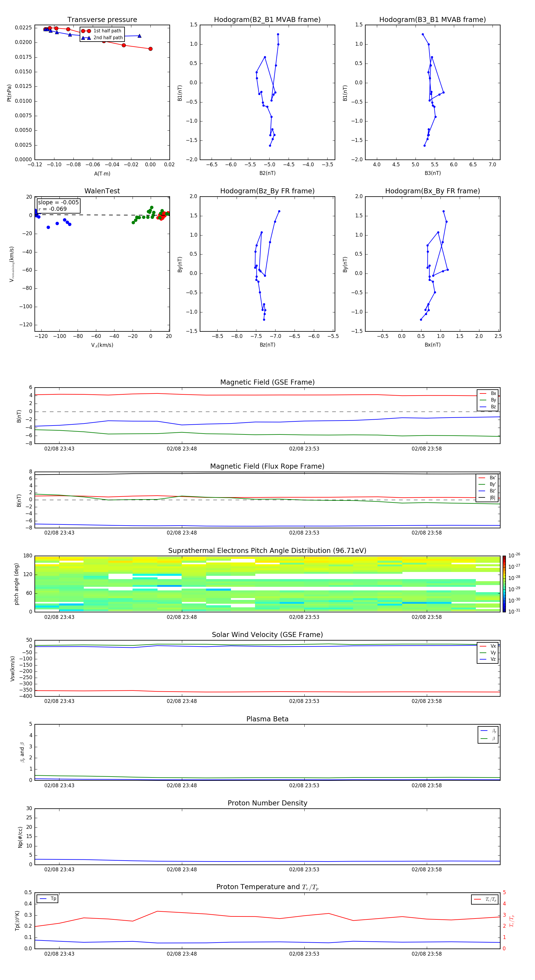Viewport: 535px width, 980px height.
Task: Click the βp legend entry in Plasma Beta plot
Action: coord(488,731)
